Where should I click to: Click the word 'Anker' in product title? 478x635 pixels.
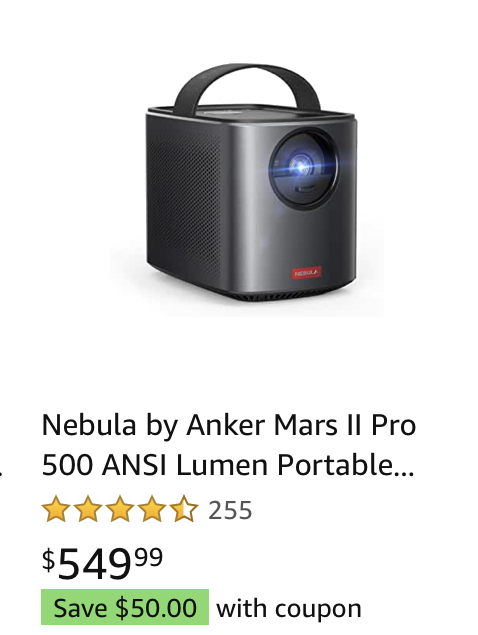[225, 425]
